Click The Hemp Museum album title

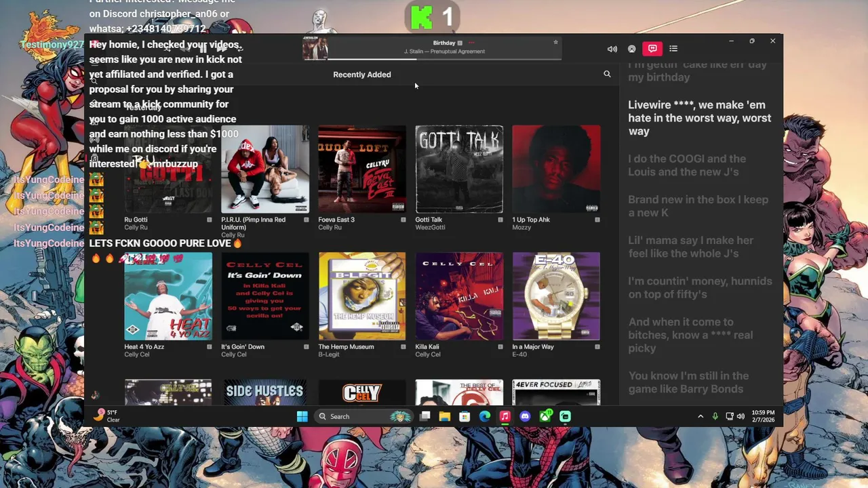346,346
